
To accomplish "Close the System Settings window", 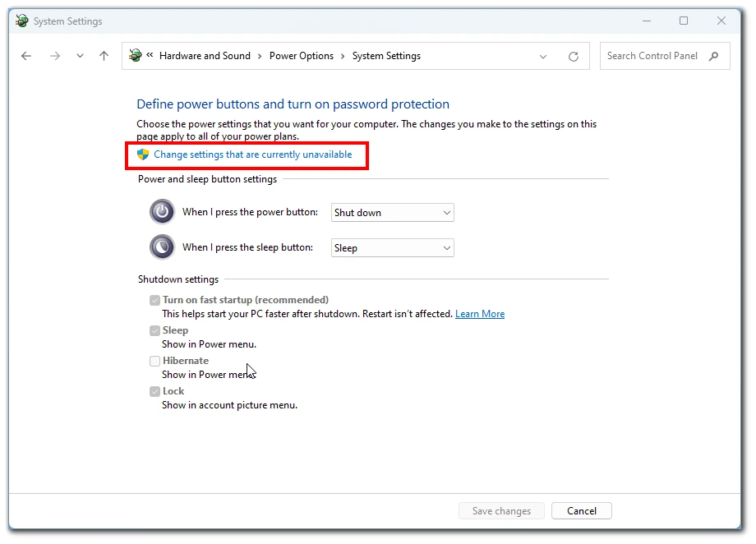I will click(721, 21).
